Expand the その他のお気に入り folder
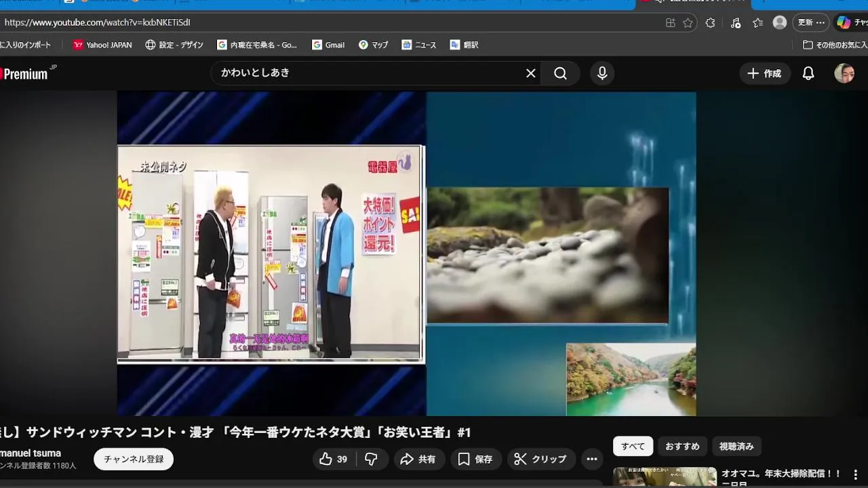The width and height of the screenshot is (868, 488). coord(835,45)
